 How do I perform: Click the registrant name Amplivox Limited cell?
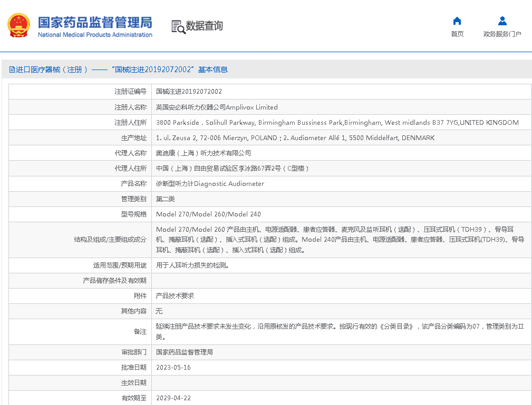point(217,107)
